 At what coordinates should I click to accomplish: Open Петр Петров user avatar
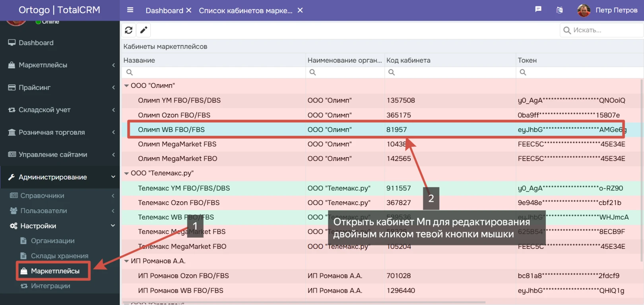click(584, 10)
